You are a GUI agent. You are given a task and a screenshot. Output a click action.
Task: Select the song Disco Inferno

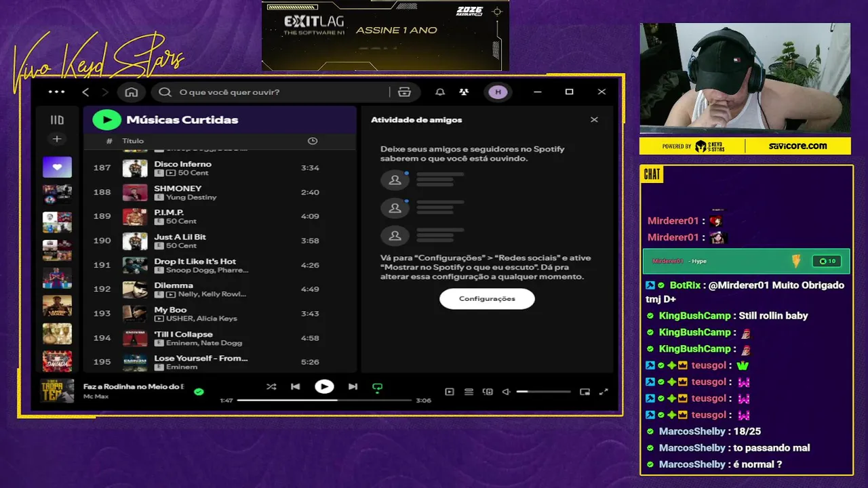click(182, 164)
